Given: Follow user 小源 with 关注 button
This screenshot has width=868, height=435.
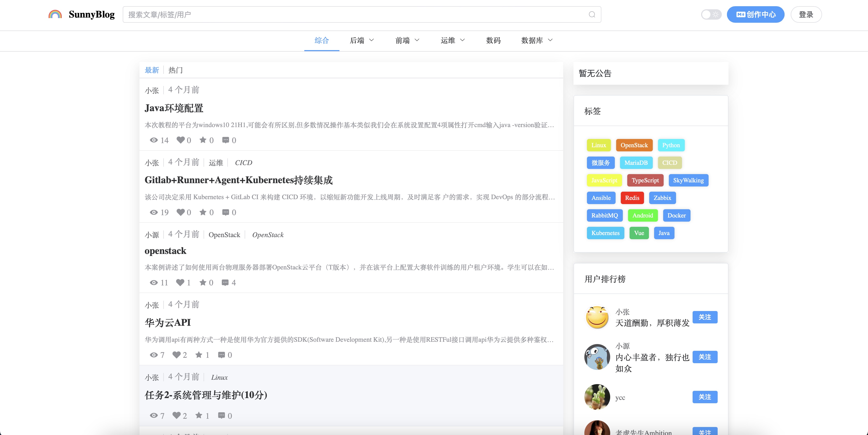Looking at the screenshot, I should tap(705, 357).
